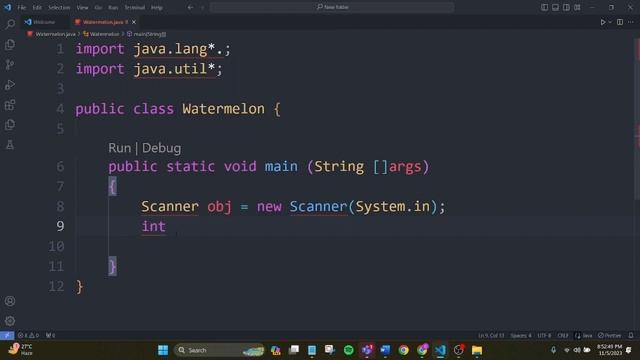This screenshot has width=640, height=360.
Task: Toggle the secondary side bar layout
Action: [566, 7]
